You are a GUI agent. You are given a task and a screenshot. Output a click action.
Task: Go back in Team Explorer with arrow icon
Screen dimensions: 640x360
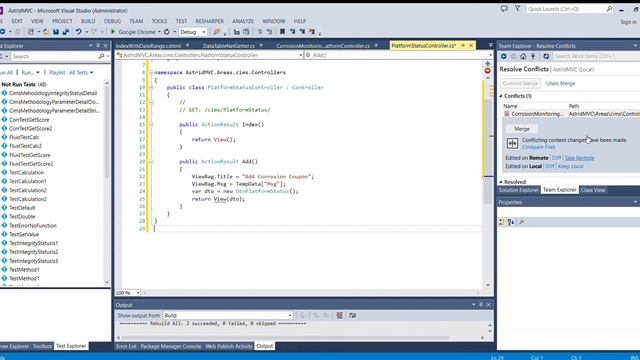(504, 56)
